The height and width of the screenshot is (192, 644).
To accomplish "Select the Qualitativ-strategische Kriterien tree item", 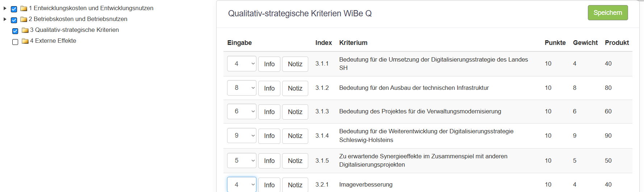I will (74, 30).
